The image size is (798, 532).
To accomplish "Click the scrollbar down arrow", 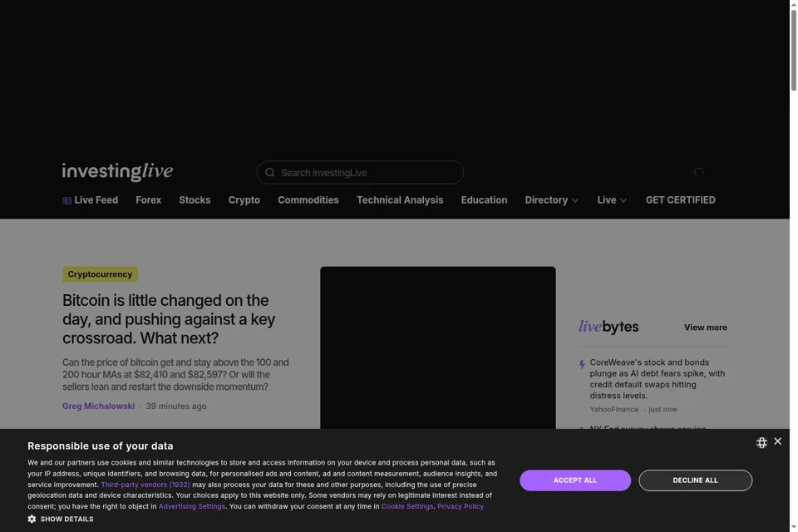I will (793, 527).
